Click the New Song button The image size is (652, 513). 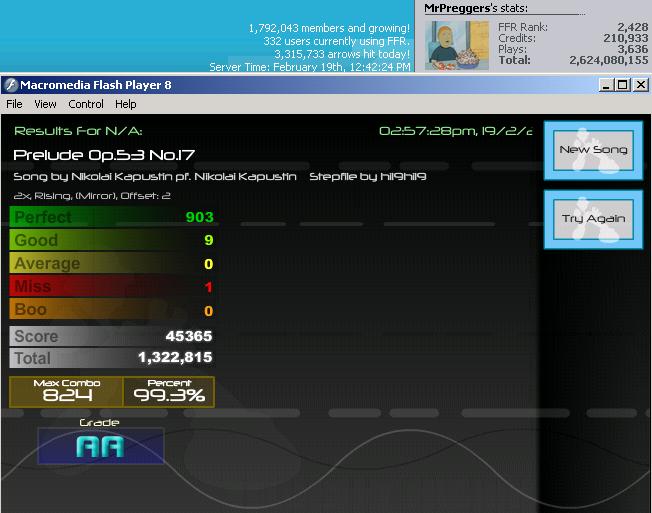point(593,150)
